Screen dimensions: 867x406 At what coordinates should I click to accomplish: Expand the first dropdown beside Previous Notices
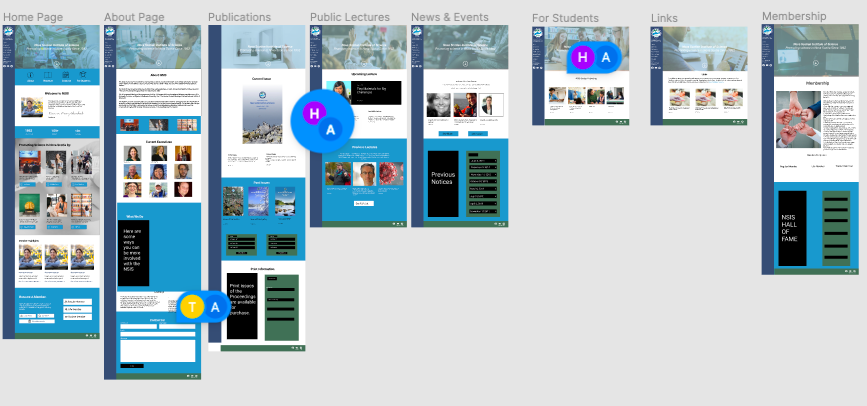(482, 160)
